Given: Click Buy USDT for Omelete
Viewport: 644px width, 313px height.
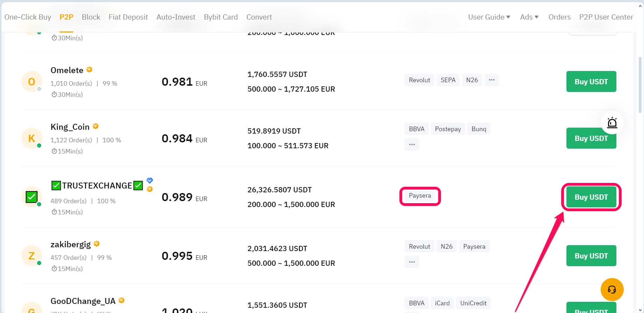Looking at the screenshot, I should pyautogui.click(x=591, y=81).
